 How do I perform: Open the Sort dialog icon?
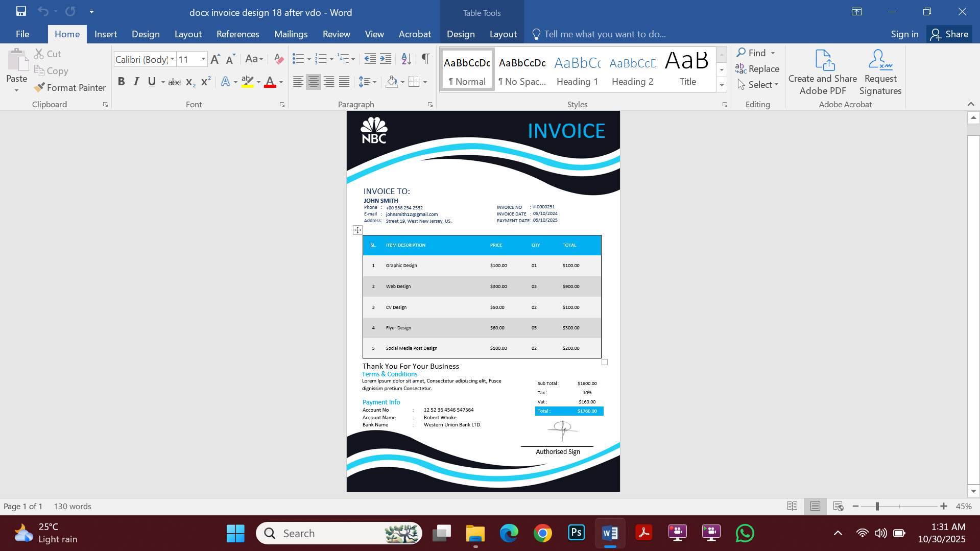[x=406, y=59]
